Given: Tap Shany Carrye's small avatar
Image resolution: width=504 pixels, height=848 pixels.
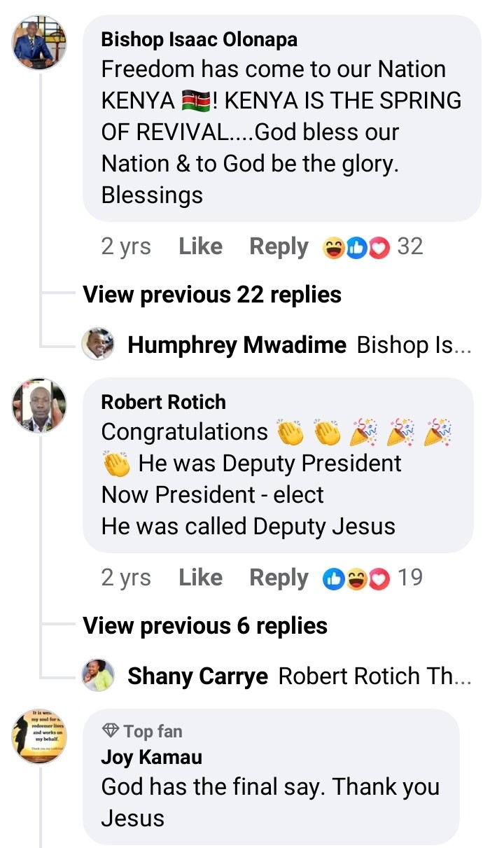Looking at the screenshot, I should [98, 676].
